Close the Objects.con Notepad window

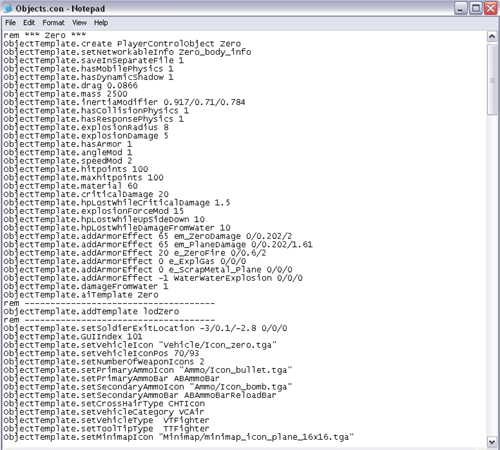491,8
